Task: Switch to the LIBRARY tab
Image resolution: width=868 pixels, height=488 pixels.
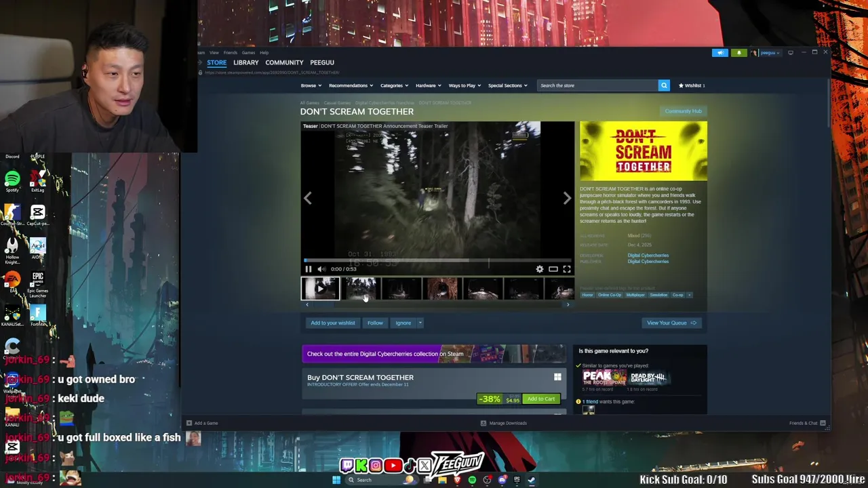Action: (245, 62)
